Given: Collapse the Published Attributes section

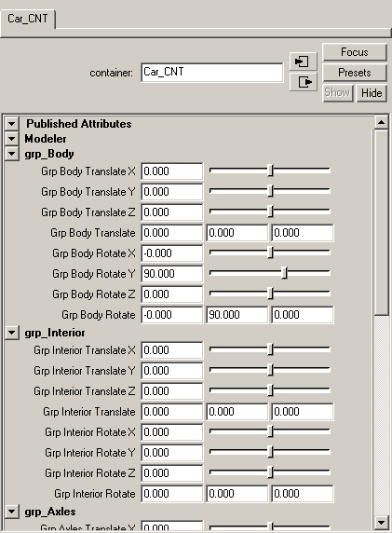Looking at the screenshot, I should pyautogui.click(x=12, y=123).
